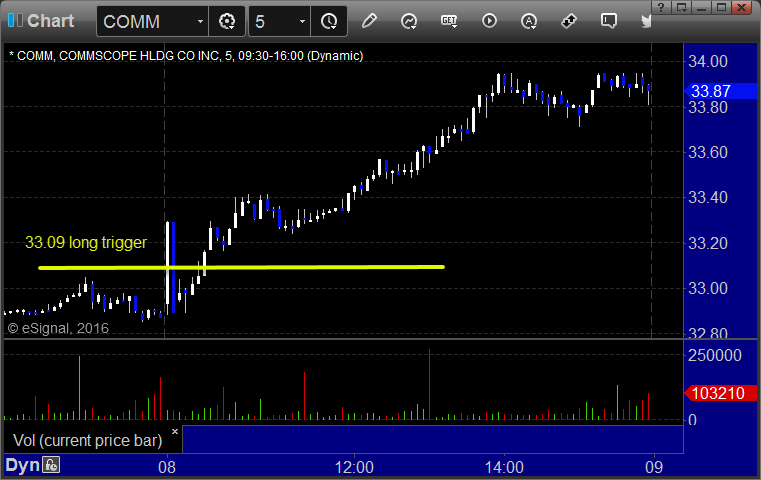Expand the interval 5 dropdown
Image resolution: width=761 pixels, height=480 pixels.
[x=302, y=21]
